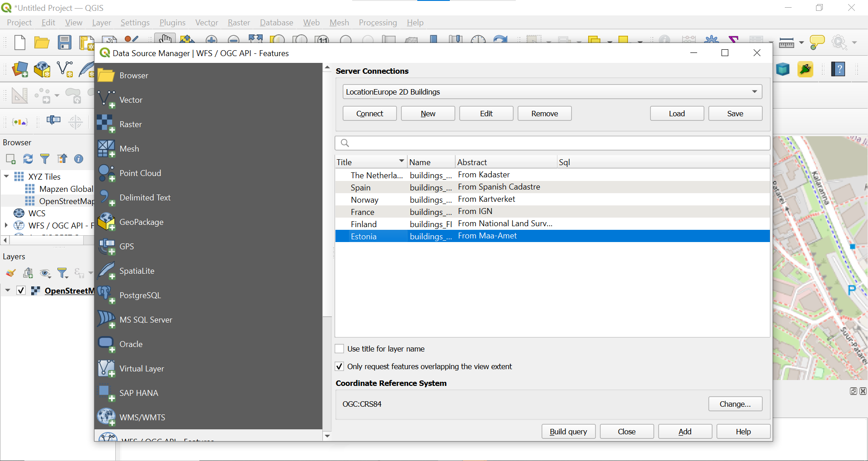Refresh the Browser panel
Screen dimensions: 868x461
click(x=28, y=159)
